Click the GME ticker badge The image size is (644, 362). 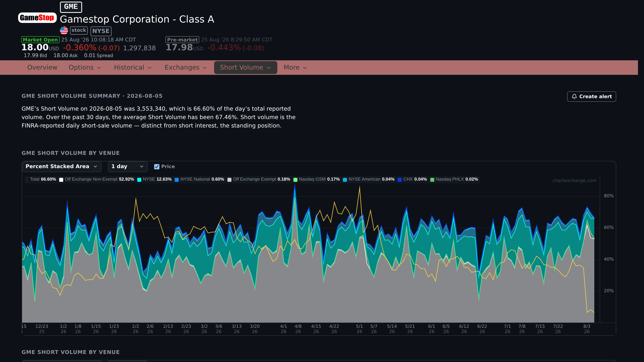[71, 7]
